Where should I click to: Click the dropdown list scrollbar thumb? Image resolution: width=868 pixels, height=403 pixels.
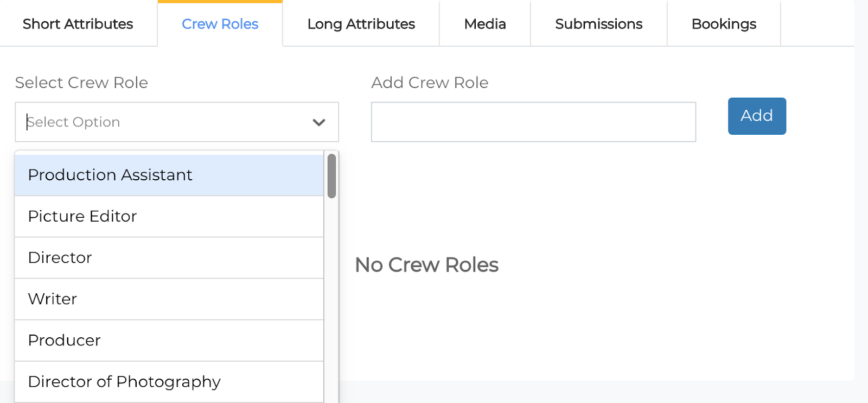click(331, 175)
